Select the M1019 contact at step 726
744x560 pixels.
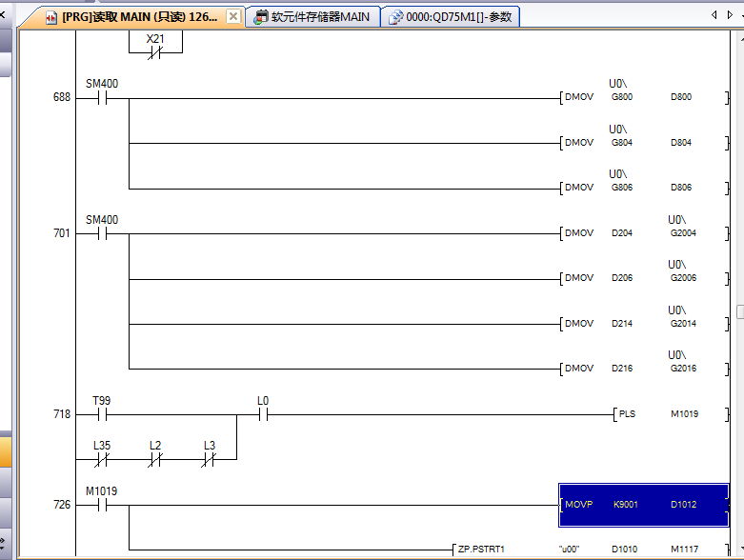click(101, 505)
